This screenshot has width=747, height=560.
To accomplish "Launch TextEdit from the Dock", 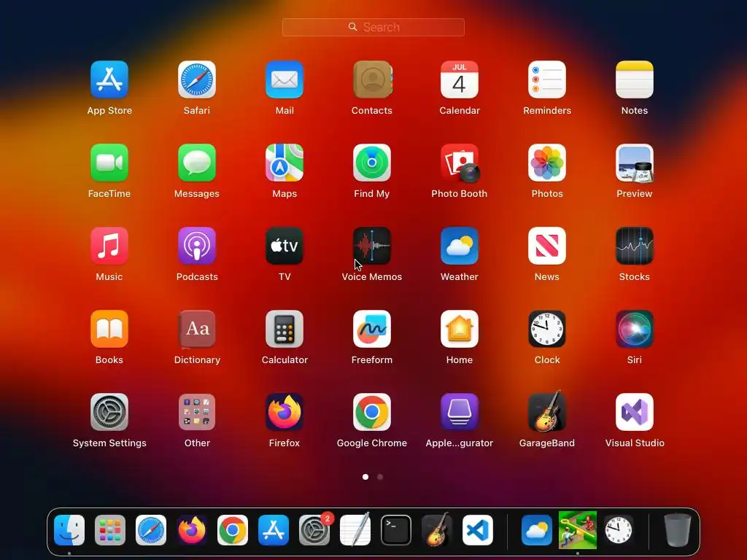I will point(355,529).
